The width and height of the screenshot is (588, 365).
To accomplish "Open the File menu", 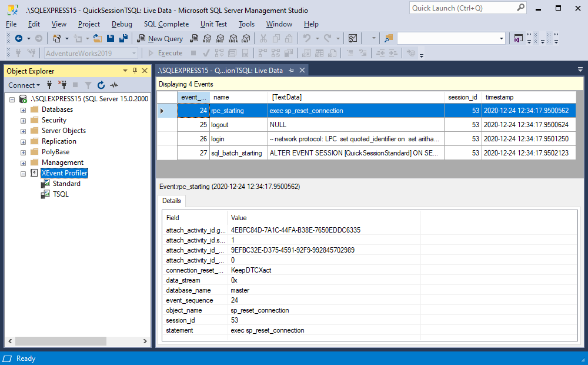I will coord(11,24).
